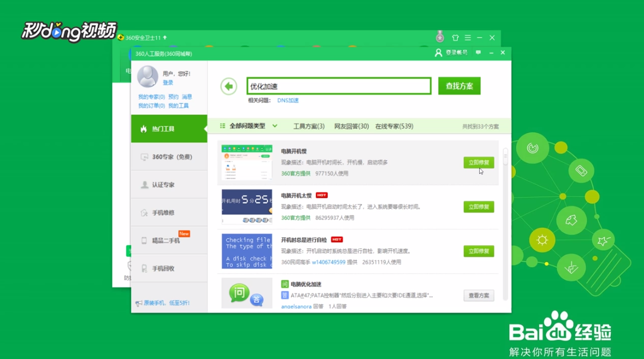Open user w1406749599 profile link
Image resolution: width=644 pixels, height=359 pixels.
click(328, 262)
